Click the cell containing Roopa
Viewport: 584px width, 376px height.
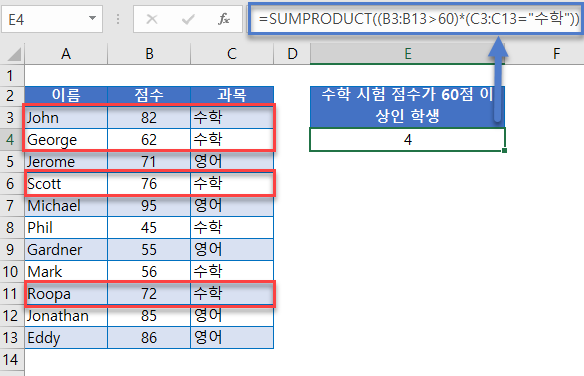66,294
